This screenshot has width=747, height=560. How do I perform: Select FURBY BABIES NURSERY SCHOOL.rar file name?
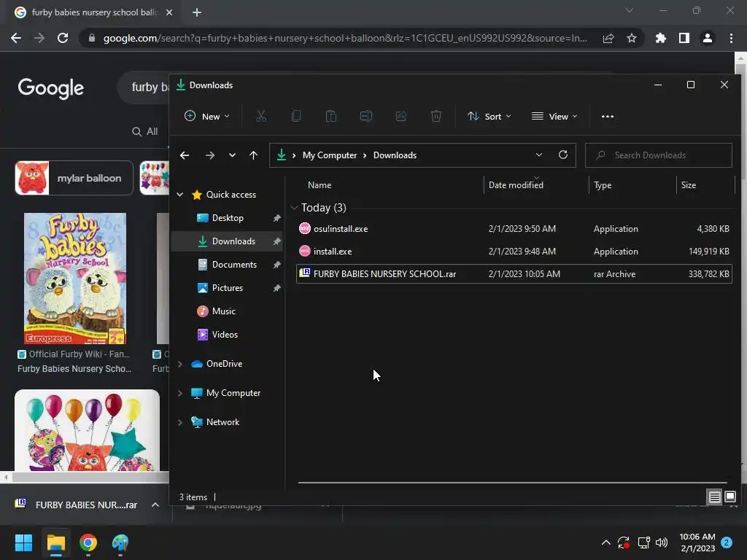tap(384, 274)
